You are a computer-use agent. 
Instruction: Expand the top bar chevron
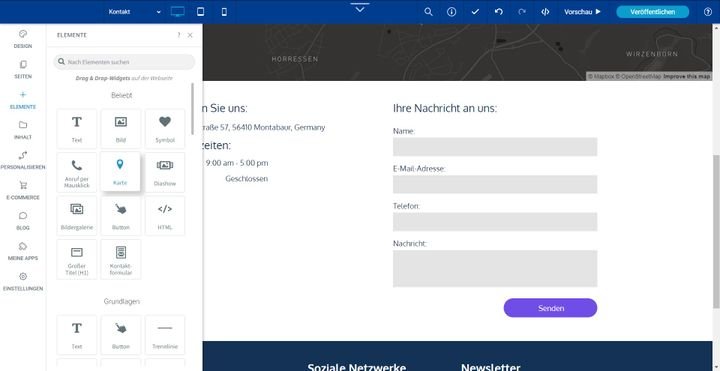(x=360, y=8)
